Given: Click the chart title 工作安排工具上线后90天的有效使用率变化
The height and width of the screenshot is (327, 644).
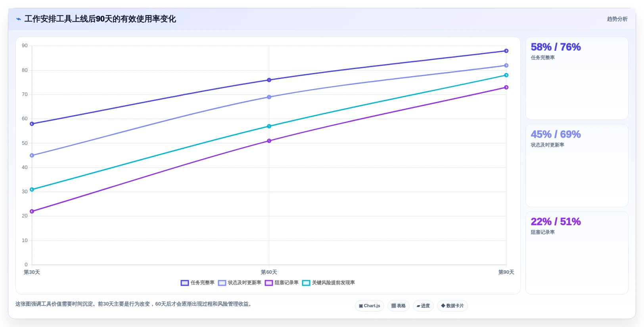Looking at the screenshot, I should [100, 19].
